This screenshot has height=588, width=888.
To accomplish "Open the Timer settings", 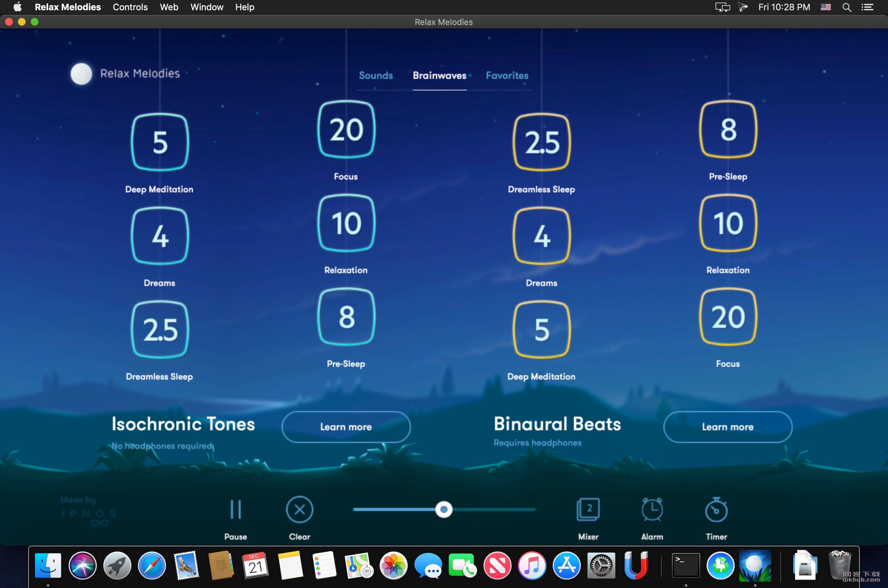I will 716,510.
